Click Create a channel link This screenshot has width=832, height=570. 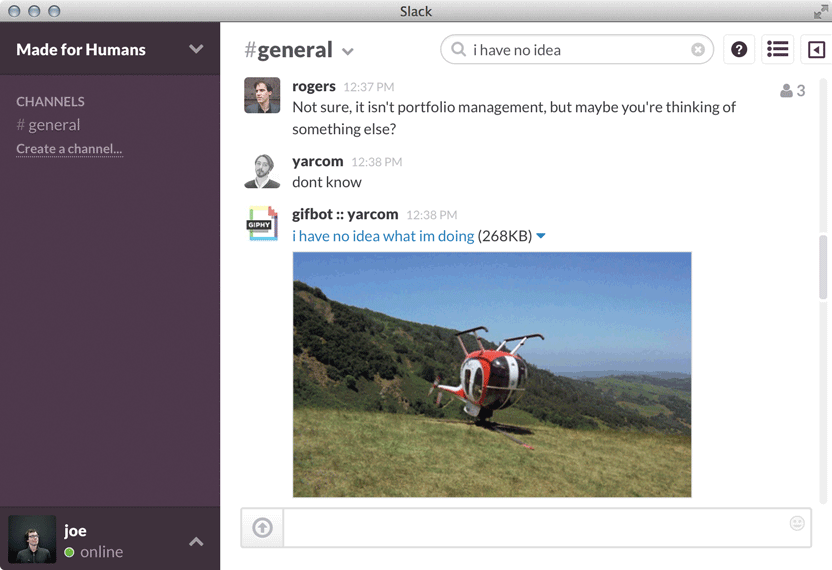pos(69,149)
